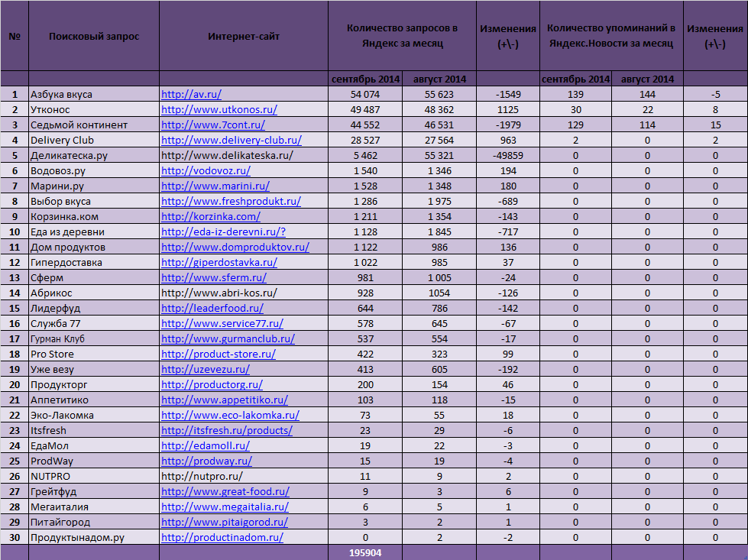Open the appetitiko.ru hyperlink
Screen dimensions: 748x560
click(225, 400)
